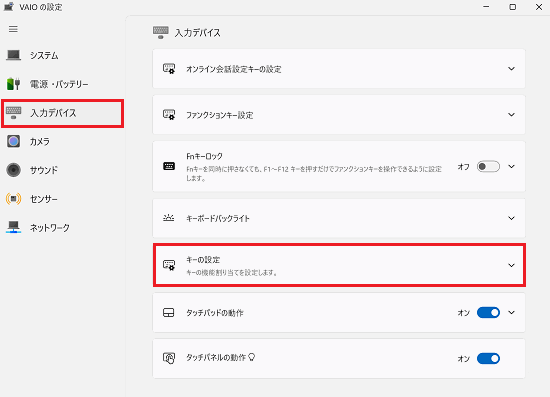Click the キーの設定 title text
Screen dimensions: 550x397
[203, 260]
